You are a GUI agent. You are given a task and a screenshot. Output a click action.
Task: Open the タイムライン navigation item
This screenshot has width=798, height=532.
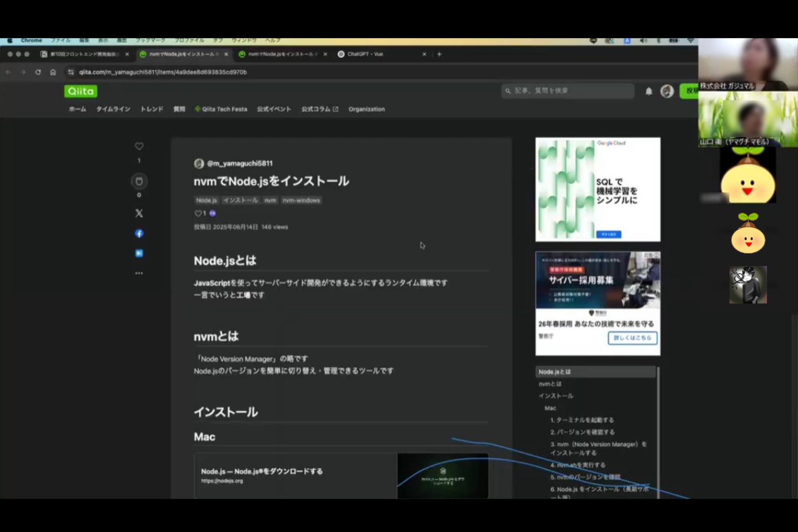[113, 109]
